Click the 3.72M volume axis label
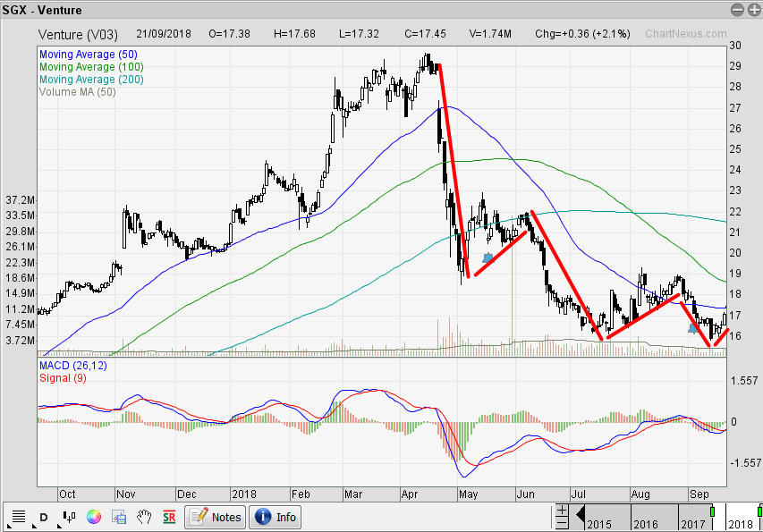 point(20,341)
